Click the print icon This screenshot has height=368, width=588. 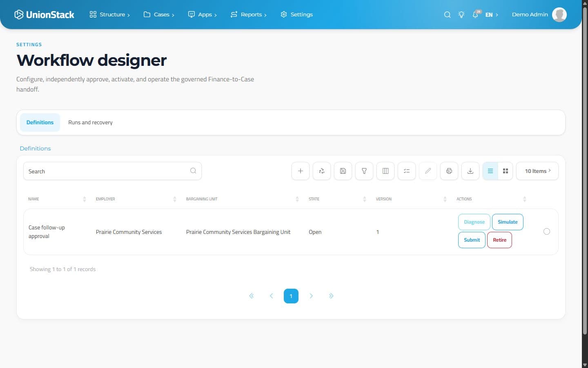[449, 171]
